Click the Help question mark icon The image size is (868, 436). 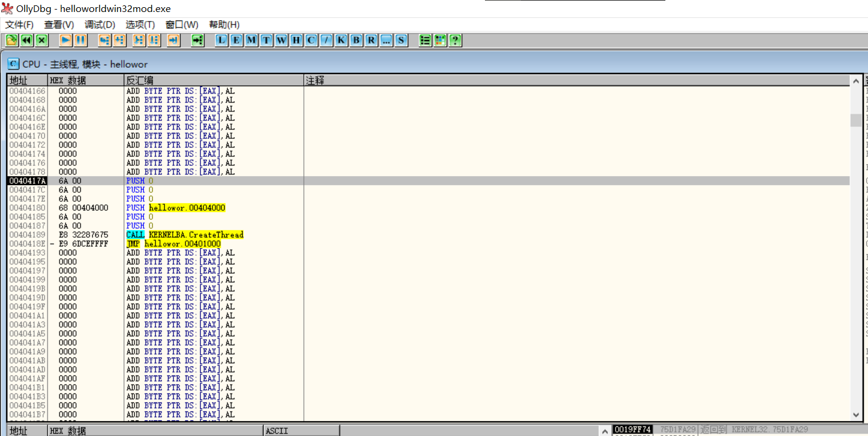[456, 40]
